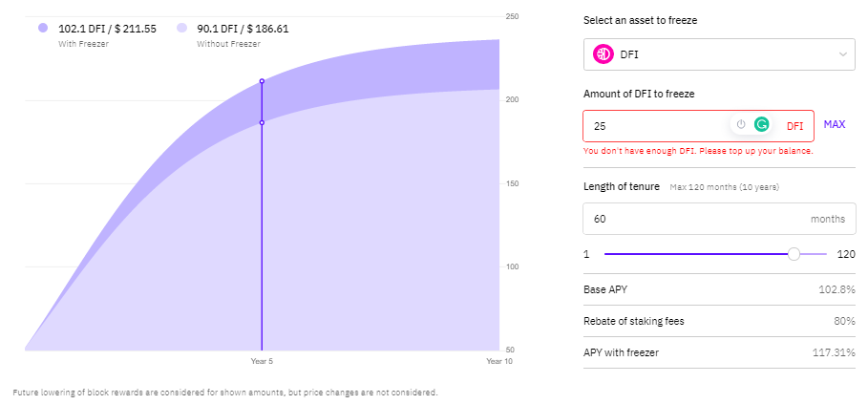Click the With Freezer legend dot
Screen dimensions: 868x404
pyautogui.click(x=43, y=29)
